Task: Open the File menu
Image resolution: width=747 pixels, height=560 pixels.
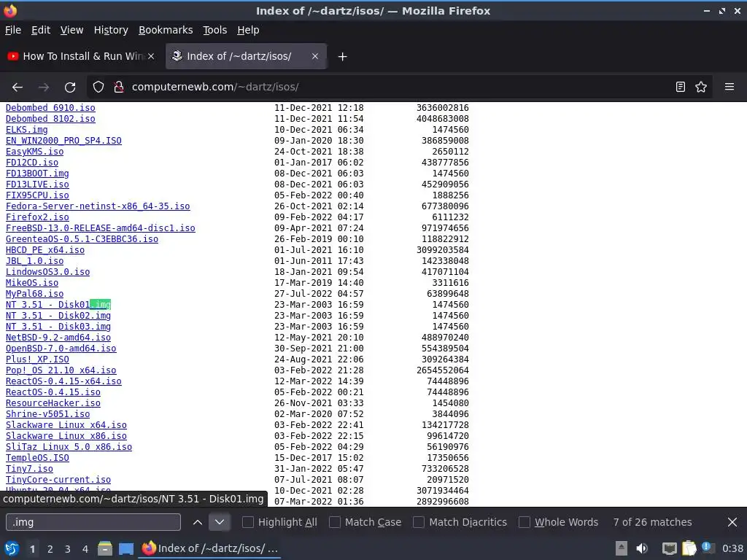Action: (x=13, y=30)
